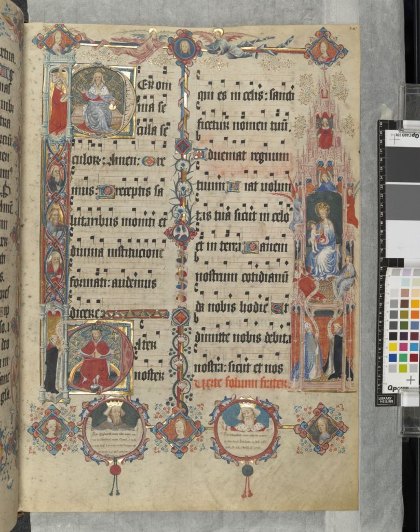Screen dimensions: 420x532
Task: Click the bottom-left lozenge portrait
Action: [x=52, y=429]
